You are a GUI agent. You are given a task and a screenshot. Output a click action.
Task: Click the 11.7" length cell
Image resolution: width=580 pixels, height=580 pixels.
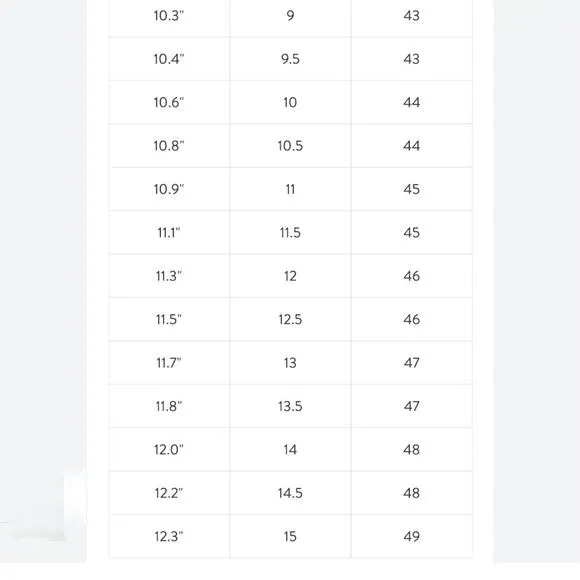click(x=169, y=363)
